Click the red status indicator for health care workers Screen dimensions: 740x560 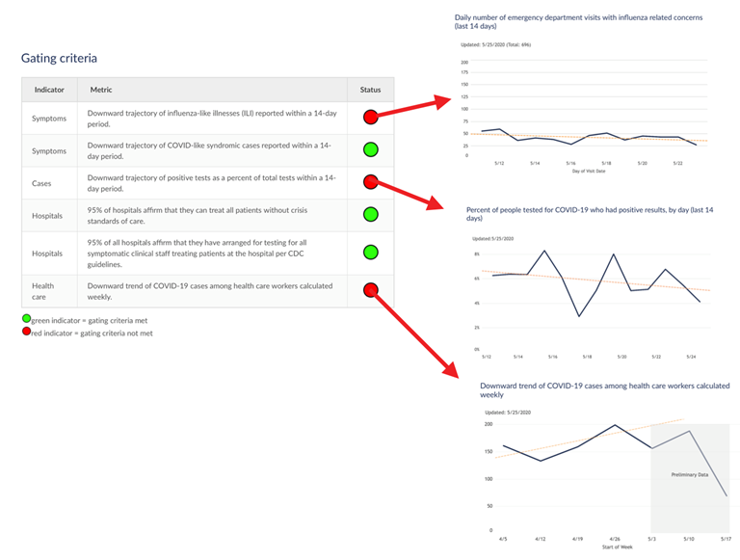pos(370,290)
